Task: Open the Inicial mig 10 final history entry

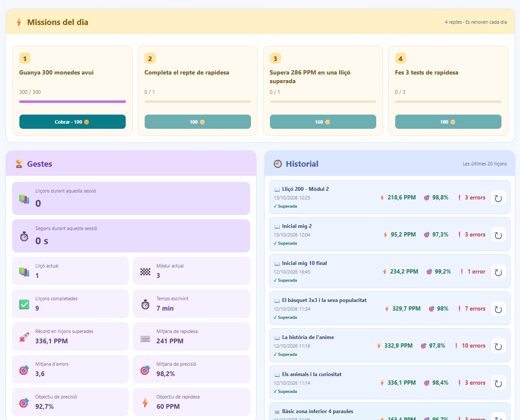Action: pos(390,271)
